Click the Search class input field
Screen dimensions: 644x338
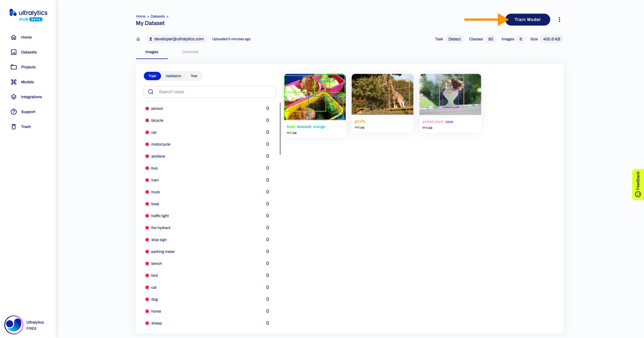(209, 92)
